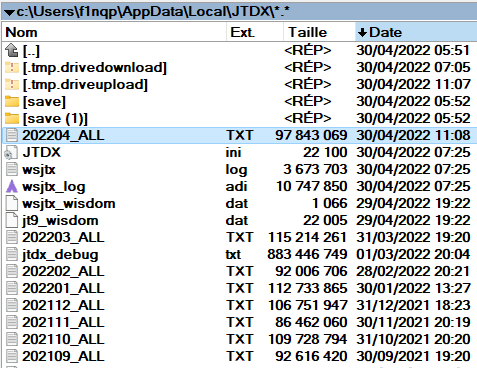Click the date 30/04/2022 11:08

[413, 135]
